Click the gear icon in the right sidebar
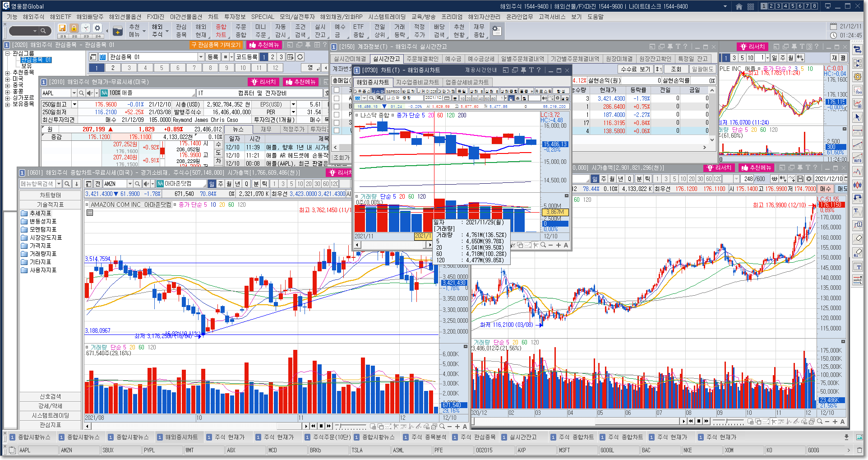This screenshot has width=868, height=460. 858,77
